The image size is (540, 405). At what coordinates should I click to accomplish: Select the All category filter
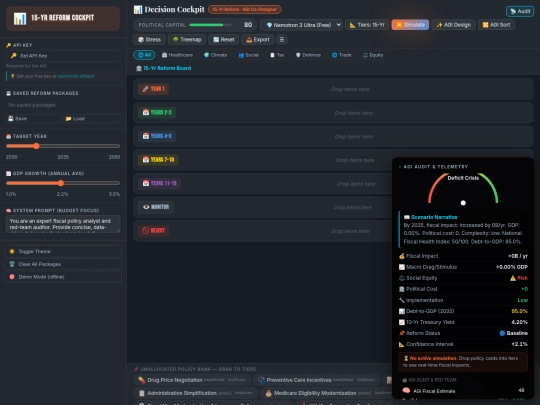point(144,55)
